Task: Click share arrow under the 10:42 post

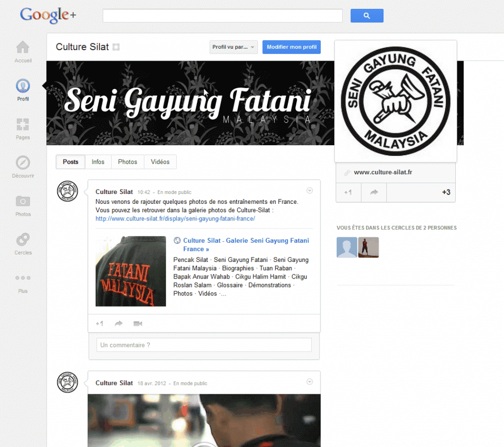Action: coord(119,323)
